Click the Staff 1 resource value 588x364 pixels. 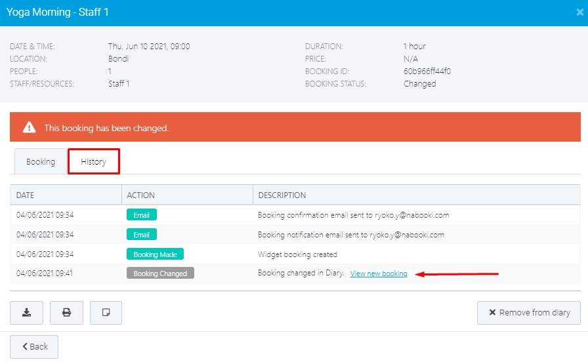click(x=119, y=83)
